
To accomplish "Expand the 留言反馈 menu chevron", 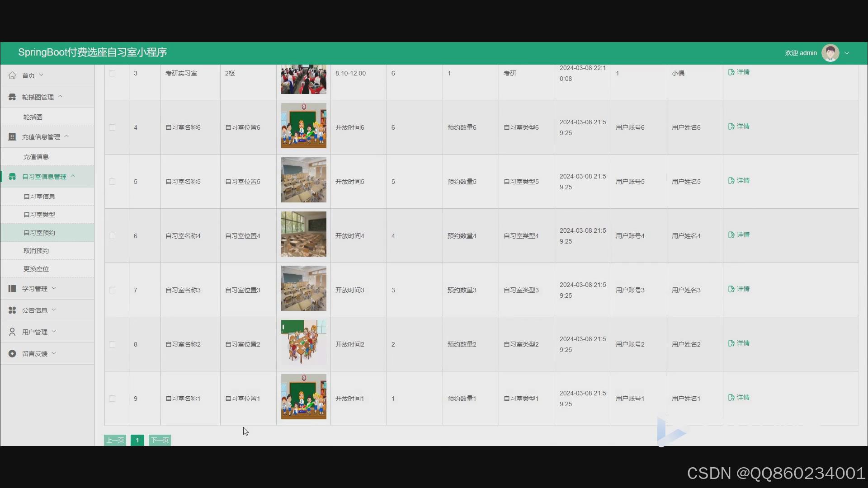I will point(54,353).
